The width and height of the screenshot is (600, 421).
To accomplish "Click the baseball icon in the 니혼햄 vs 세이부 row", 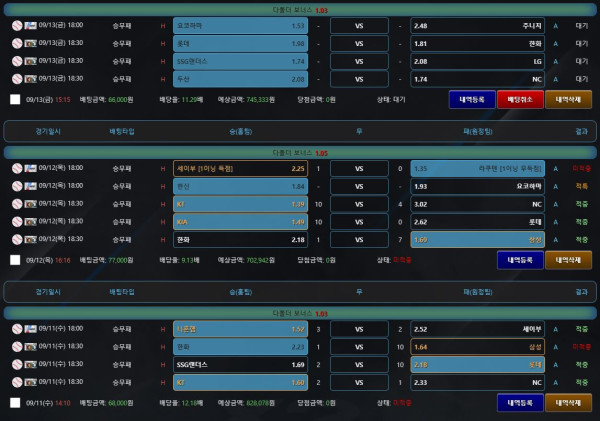I will (x=17, y=328).
